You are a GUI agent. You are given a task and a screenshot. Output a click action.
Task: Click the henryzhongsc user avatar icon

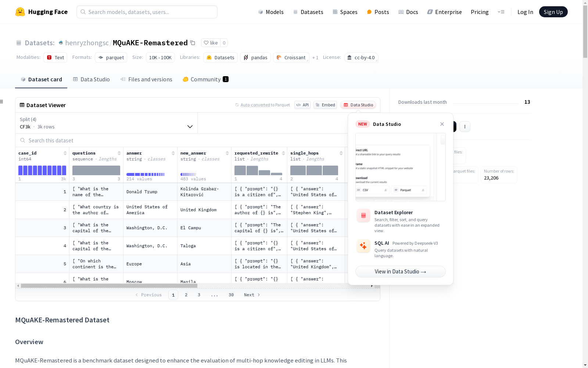point(61,43)
